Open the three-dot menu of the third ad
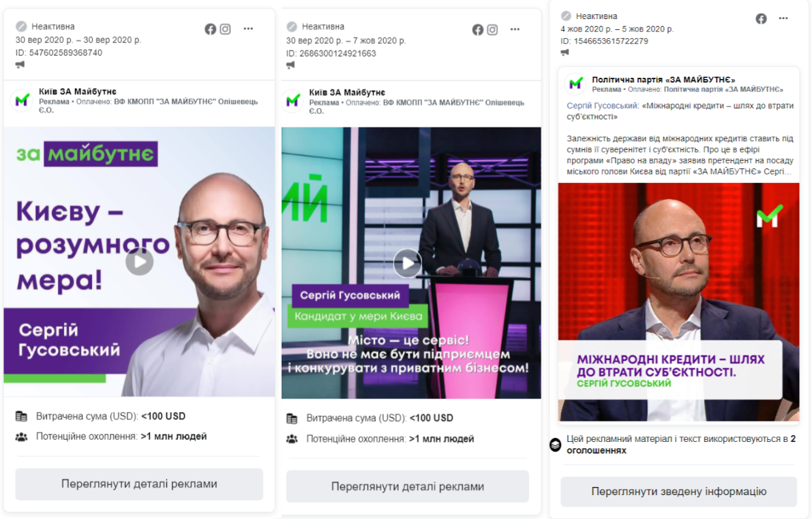 [x=783, y=18]
